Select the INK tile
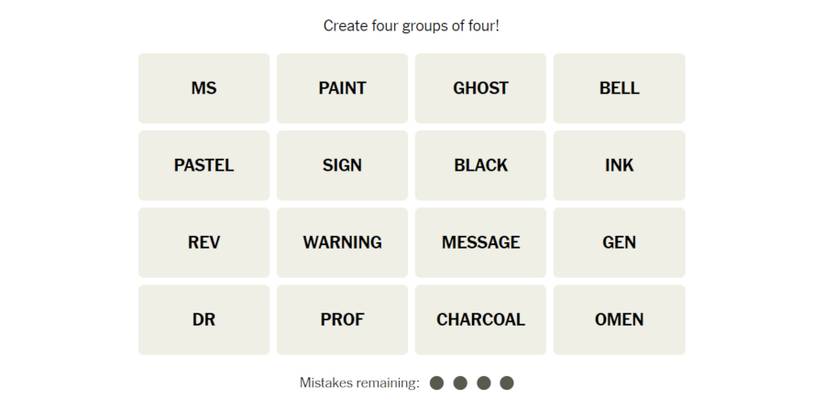This screenshot has height=413, width=825. tap(619, 165)
